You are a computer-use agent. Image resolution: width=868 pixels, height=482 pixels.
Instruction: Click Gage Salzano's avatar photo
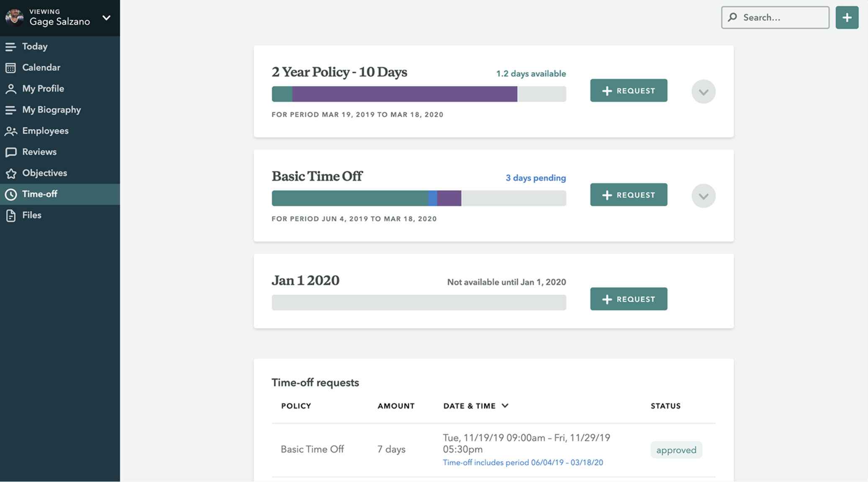tap(15, 18)
